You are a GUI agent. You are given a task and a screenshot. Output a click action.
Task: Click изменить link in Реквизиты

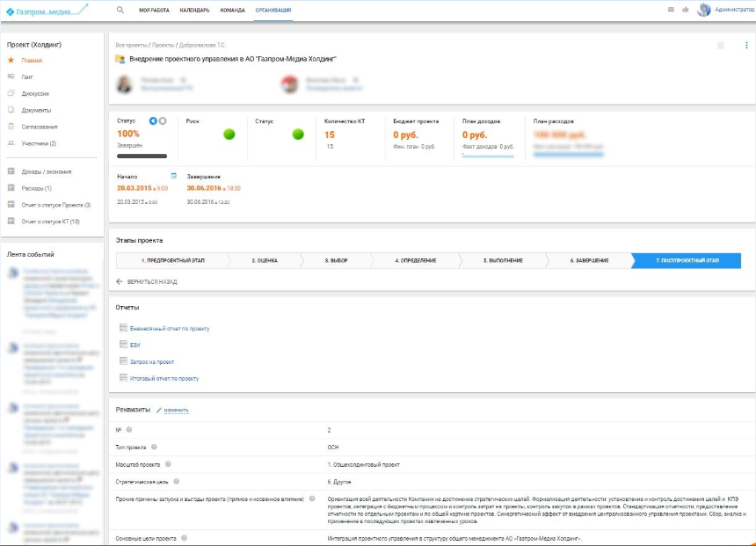click(x=176, y=411)
